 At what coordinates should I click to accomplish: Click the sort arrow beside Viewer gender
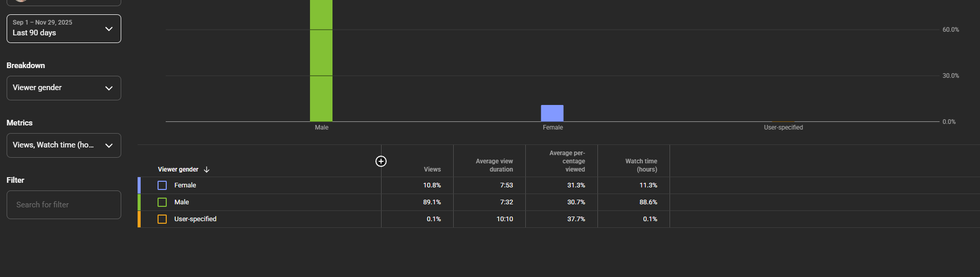point(207,169)
